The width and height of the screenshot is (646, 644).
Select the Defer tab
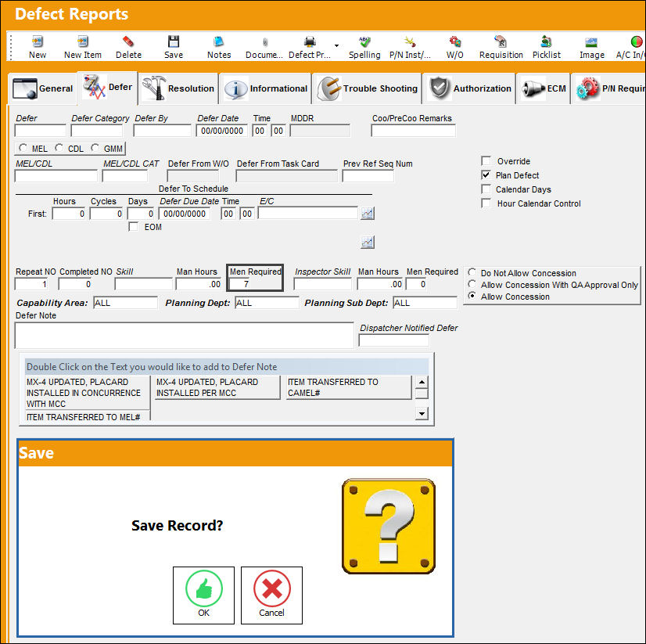[x=107, y=88]
